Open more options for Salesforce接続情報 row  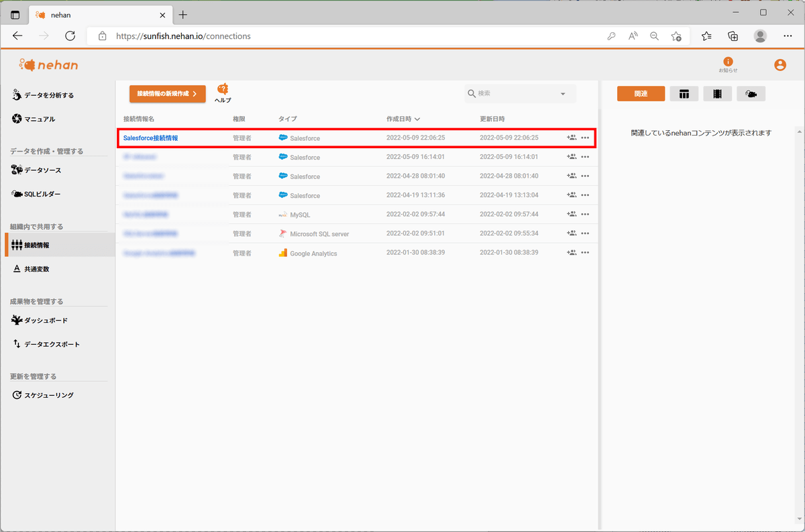pos(585,138)
